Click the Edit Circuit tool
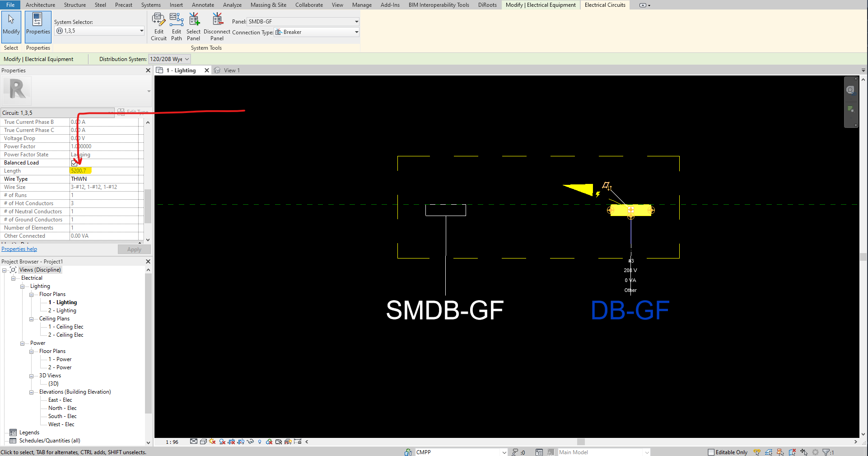The image size is (868, 456). pos(159,27)
